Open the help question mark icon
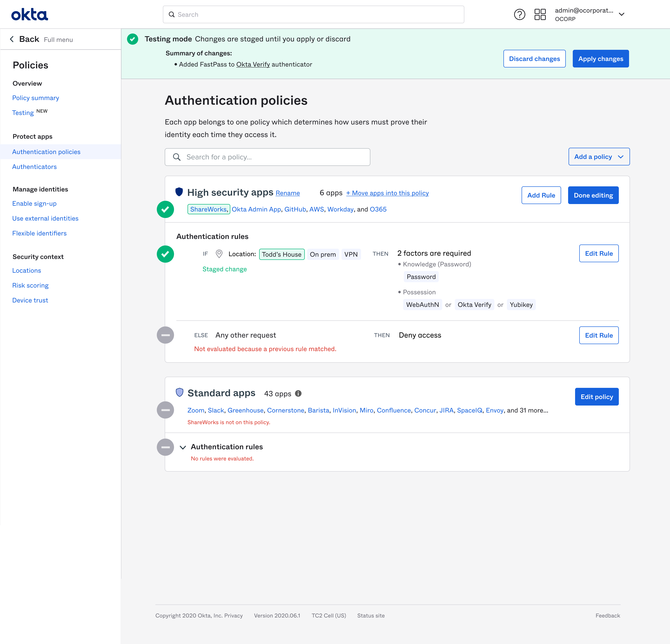This screenshot has height=644, width=670. [x=519, y=14]
